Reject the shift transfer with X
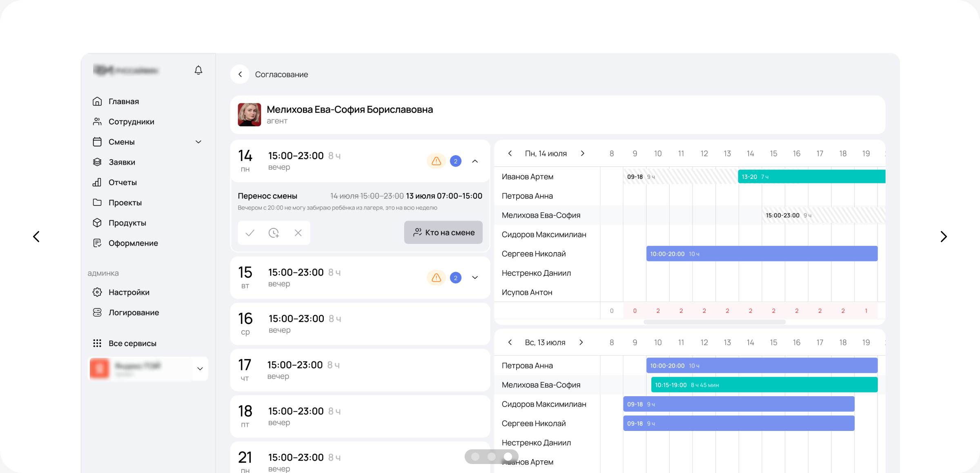The width and height of the screenshot is (980, 473). 298,233
